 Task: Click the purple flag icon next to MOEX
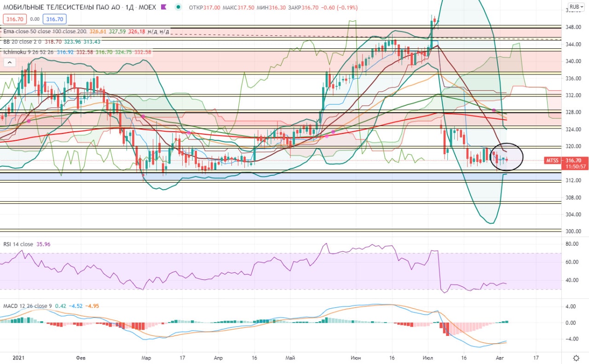[164, 7]
